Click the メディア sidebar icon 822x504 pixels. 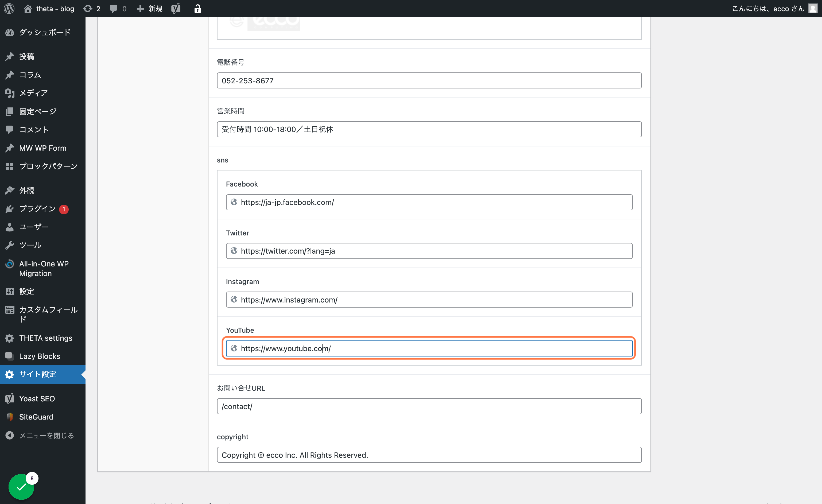10,93
